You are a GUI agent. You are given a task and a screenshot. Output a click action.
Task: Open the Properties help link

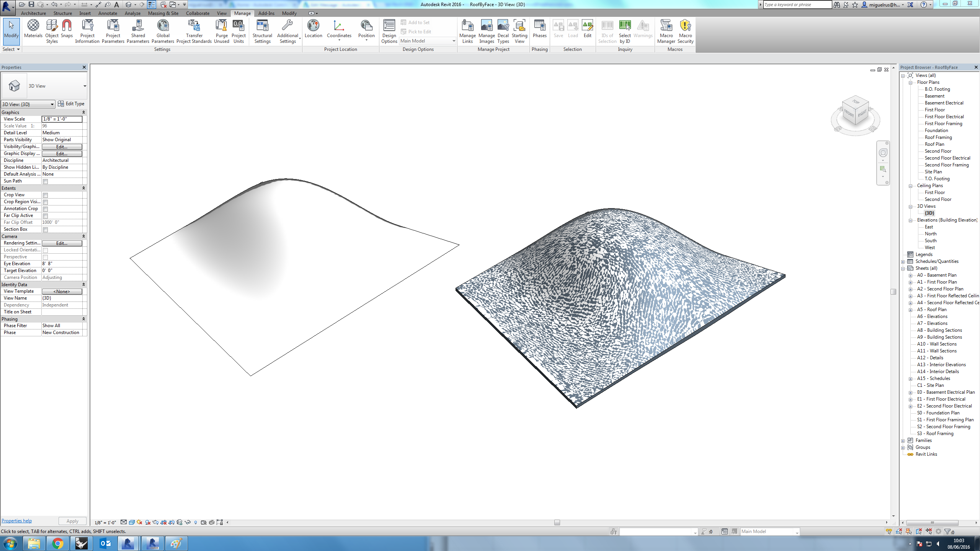pyautogui.click(x=16, y=521)
